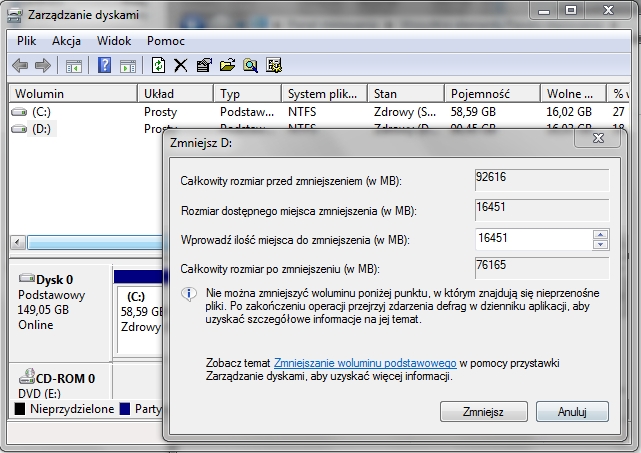Image resolution: width=641 pixels, height=453 pixels.
Task: Click the open folder toolbar icon
Action: (227, 66)
